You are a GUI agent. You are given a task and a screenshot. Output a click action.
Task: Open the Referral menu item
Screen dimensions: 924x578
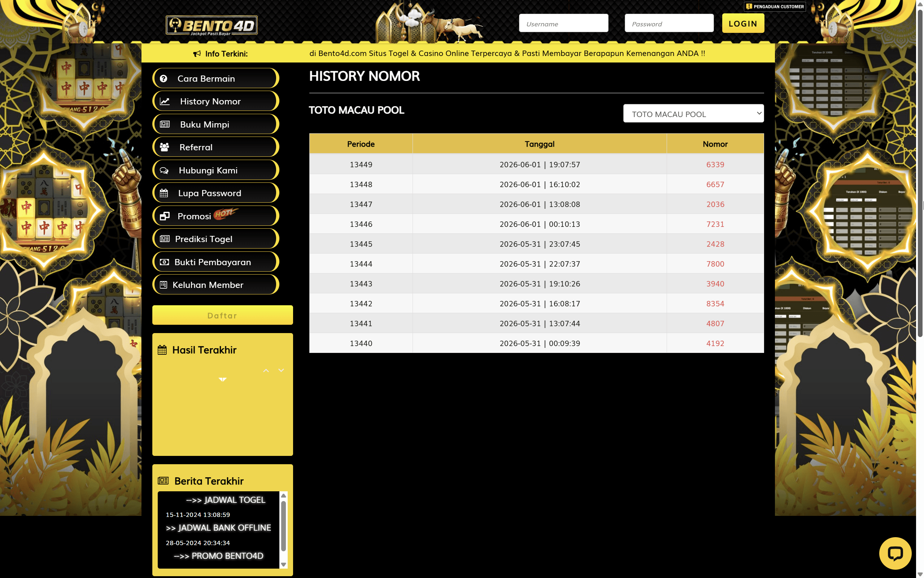point(216,147)
